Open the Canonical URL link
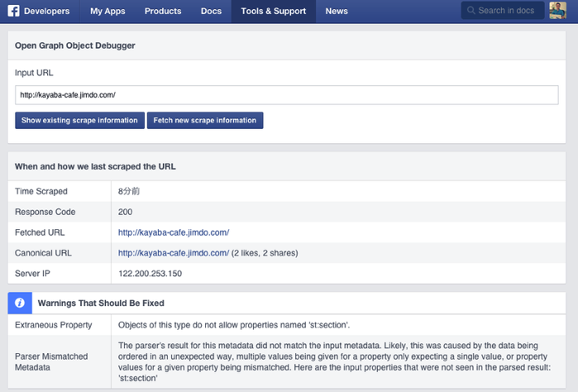Viewport: 578px width, 392px height. (174, 253)
